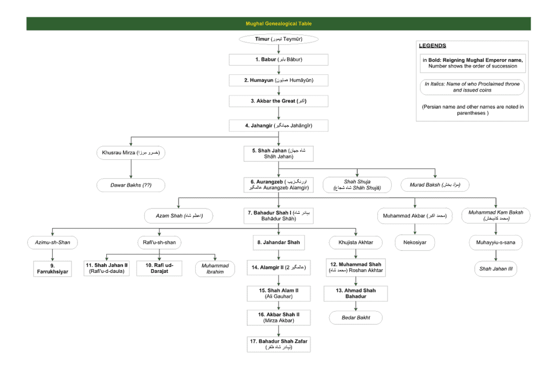Image resolution: width=555 pixels, height=392 pixels.
Task: Click the 4. Jahangir box
Action: (x=279, y=126)
